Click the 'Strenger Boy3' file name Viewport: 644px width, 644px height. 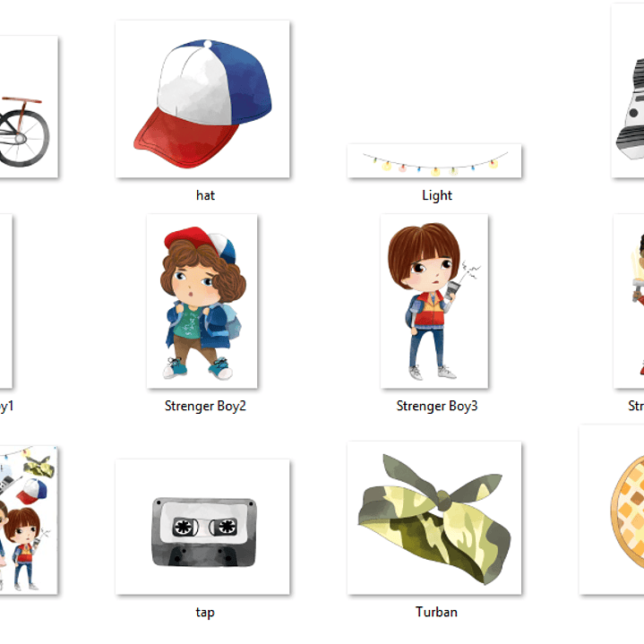pyautogui.click(x=437, y=406)
